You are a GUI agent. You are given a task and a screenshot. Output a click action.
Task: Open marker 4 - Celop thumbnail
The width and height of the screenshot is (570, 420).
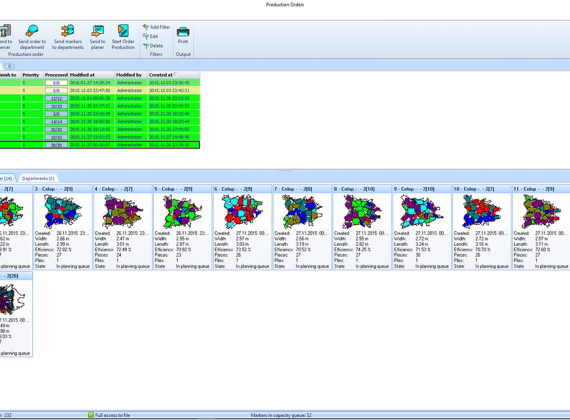click(x=123, y=211)
